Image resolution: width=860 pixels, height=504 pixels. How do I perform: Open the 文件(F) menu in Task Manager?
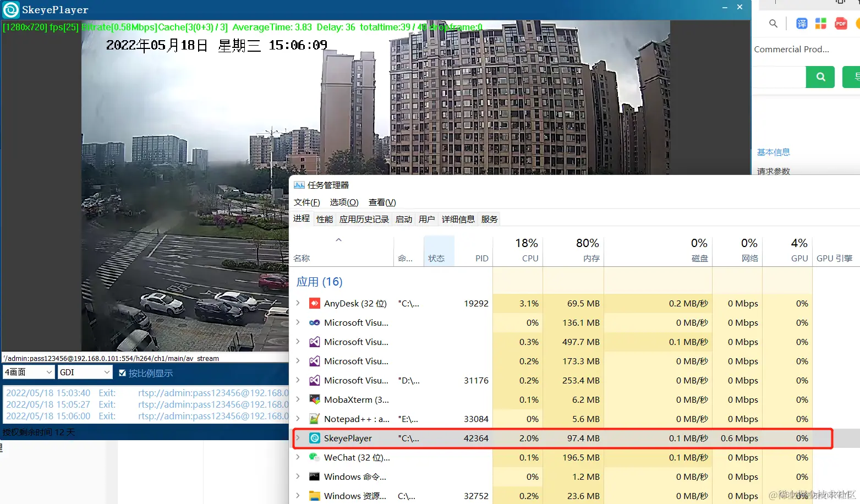pyautogui.click(x=306, y=202)
